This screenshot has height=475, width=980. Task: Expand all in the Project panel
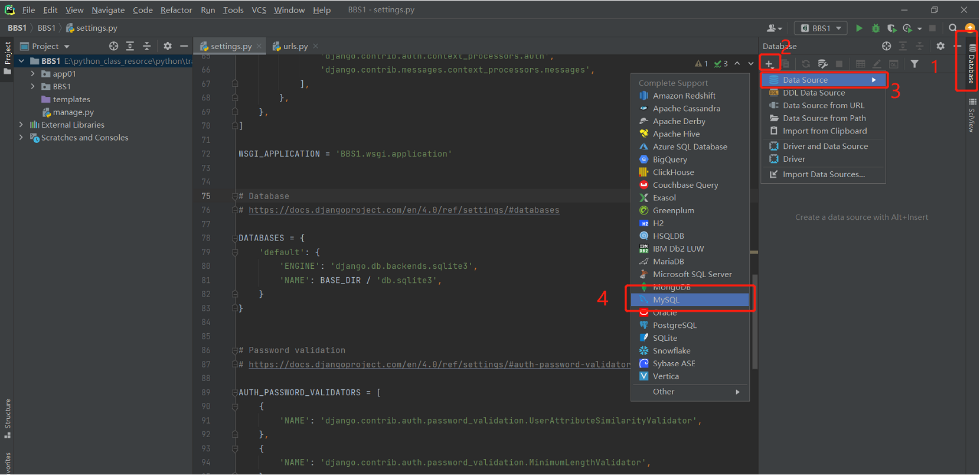tap(130, 46)
